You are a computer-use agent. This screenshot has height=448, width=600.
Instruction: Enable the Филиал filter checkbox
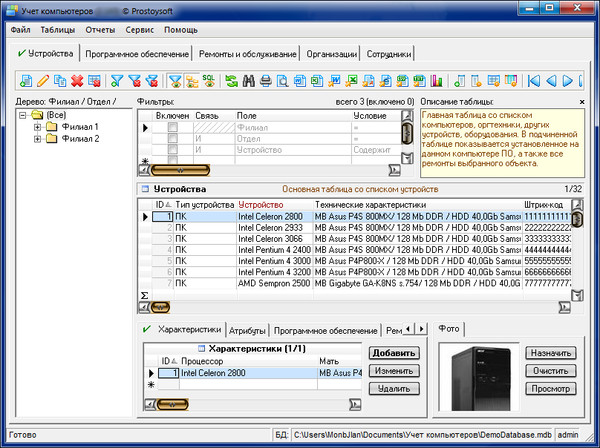point(172,128)
